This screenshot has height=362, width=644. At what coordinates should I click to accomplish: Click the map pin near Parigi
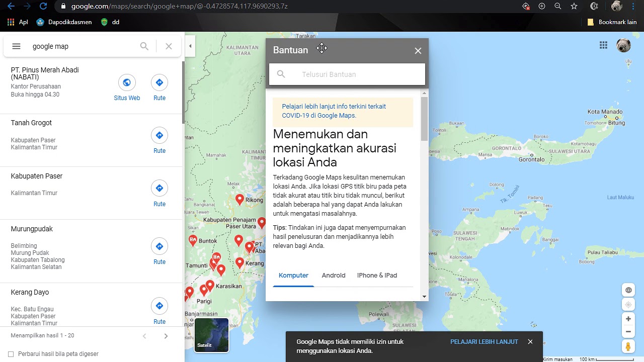click(x=204, y=290)
